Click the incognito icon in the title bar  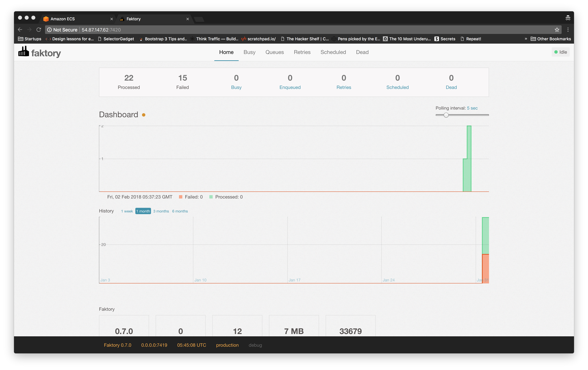point(568,18)
